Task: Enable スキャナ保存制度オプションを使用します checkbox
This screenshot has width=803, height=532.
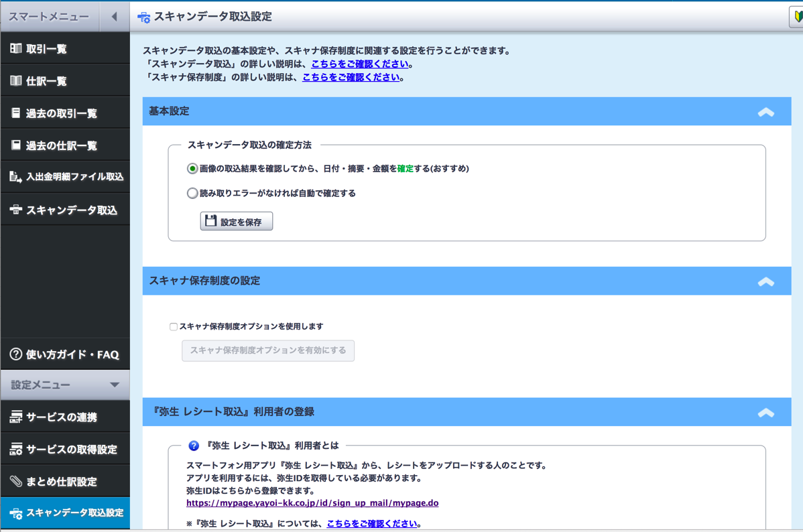Action: click(x=174, y=327)
